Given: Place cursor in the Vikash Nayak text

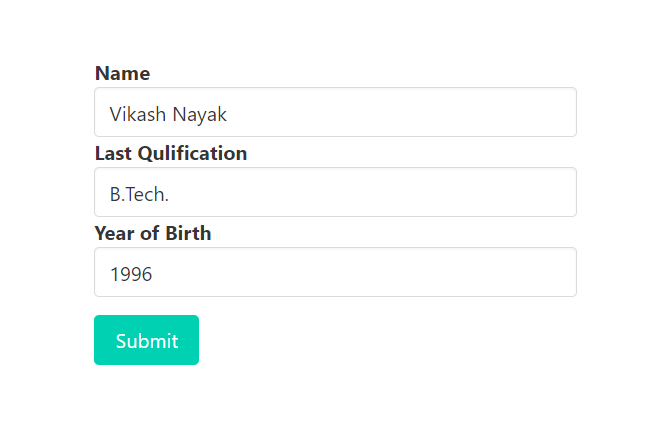Looking at the screenshot, I should pyautogui.click(x=168, y=114).
